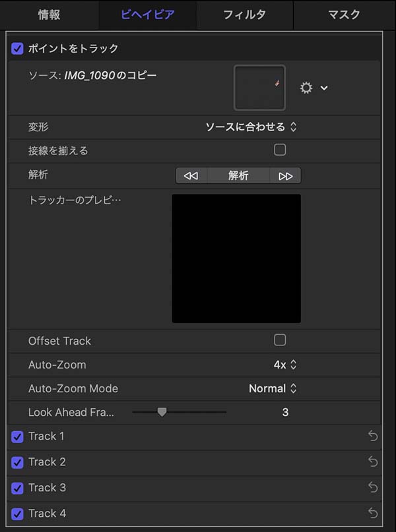
Task: Reset Track 4 with its reset arrow
Action: (373, 514)
